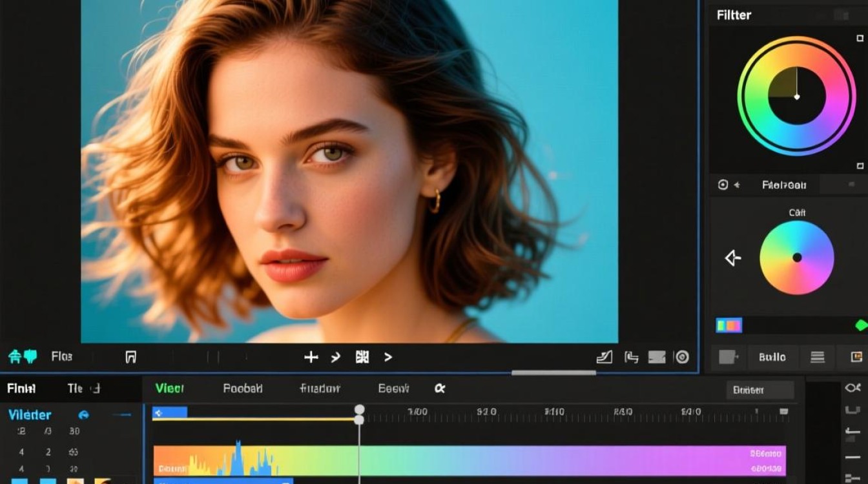Click the center dot of lower color wheel

(x=797, y=257)
